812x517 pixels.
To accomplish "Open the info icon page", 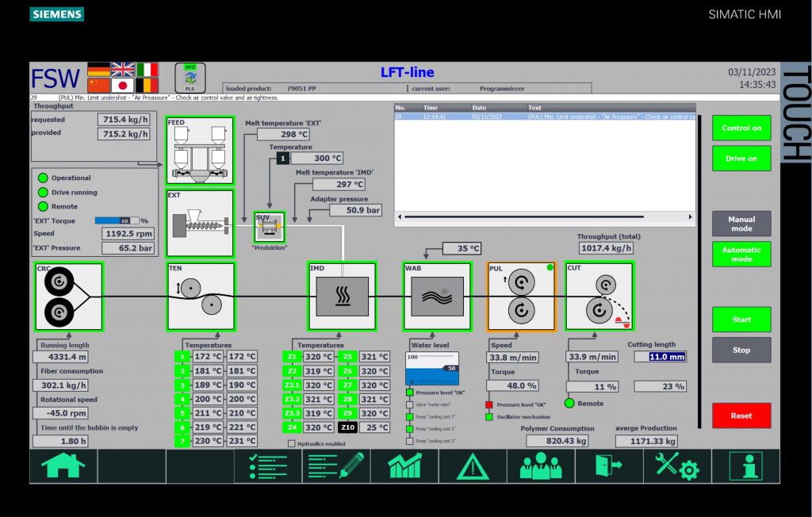I will click(745, 466).
